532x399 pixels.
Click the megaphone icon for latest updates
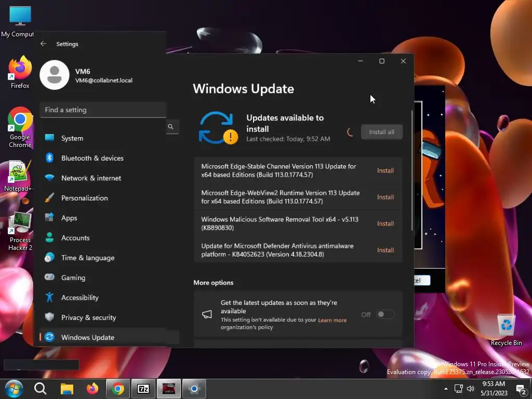tap(207, 314)
